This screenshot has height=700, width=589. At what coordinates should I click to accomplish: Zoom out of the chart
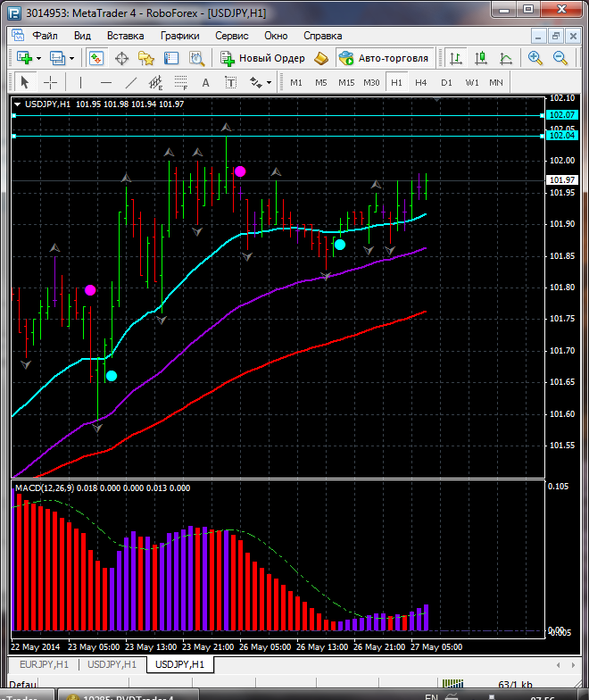(x=560, y=58)
